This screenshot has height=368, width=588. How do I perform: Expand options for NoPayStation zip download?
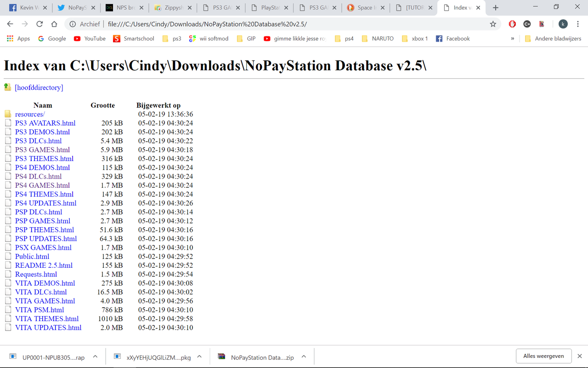pyautogui.click(x=304, y=356)
